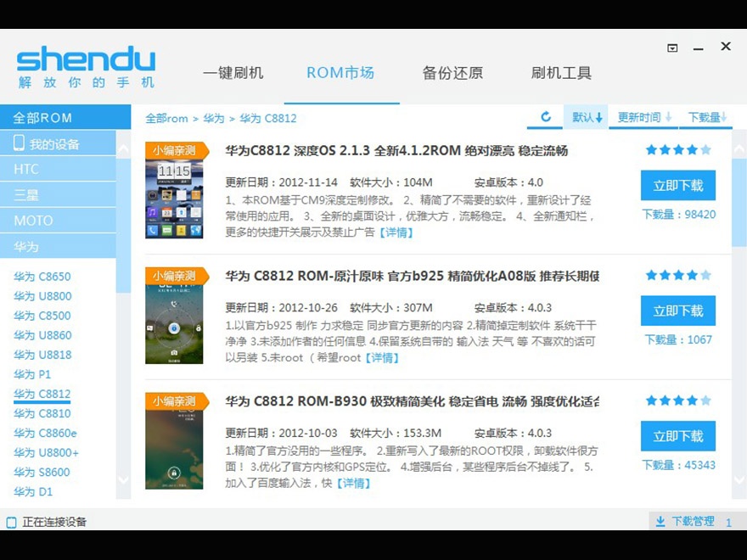747x560 pixels.
Task: Click the ROM list scrollbar down arrow
Action: (x=740, y=479)
